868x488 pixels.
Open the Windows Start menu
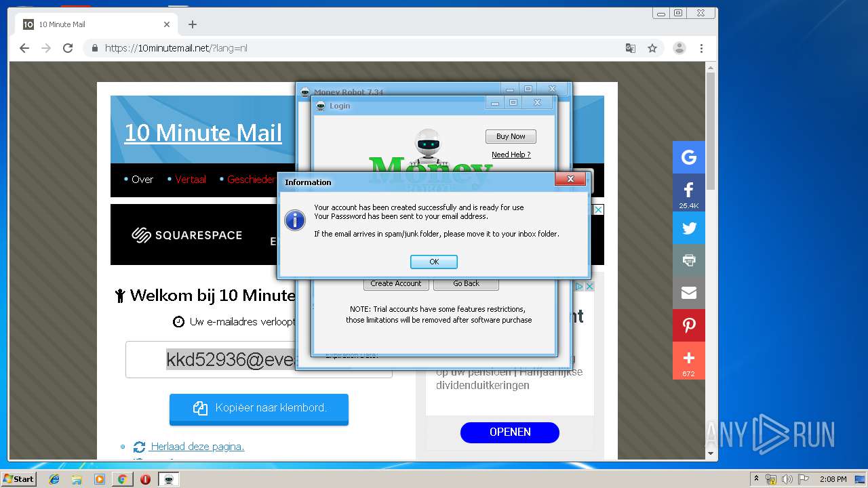pyautogui.click(x=19, y=479)
